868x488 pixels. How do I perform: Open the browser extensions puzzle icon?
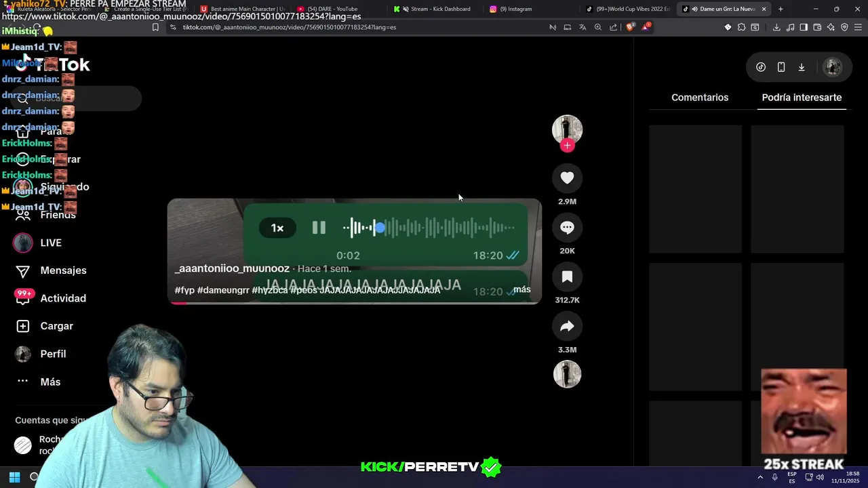click(x=742, y=27)
